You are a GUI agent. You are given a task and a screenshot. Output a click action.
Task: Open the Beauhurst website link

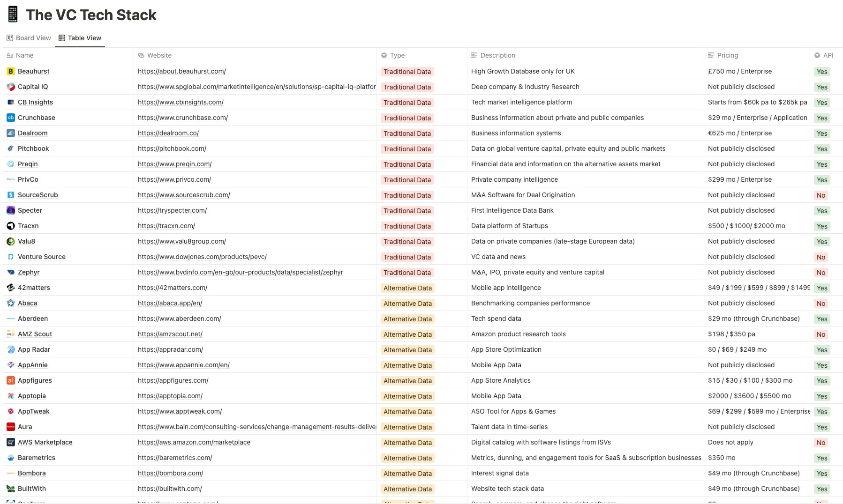[181, 71]
